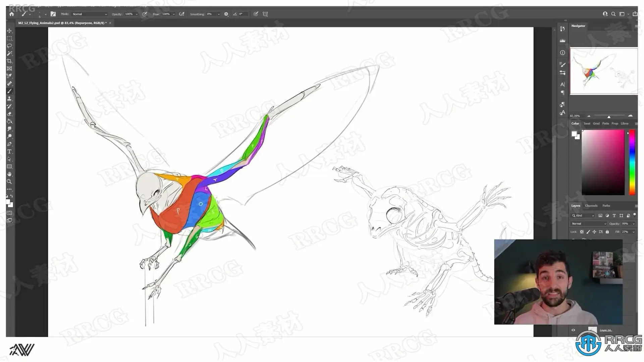Viewport: 644px width, 362px height.
Task: Select the Crop tool
Action: pyautogui.click(x=9, y=61)
